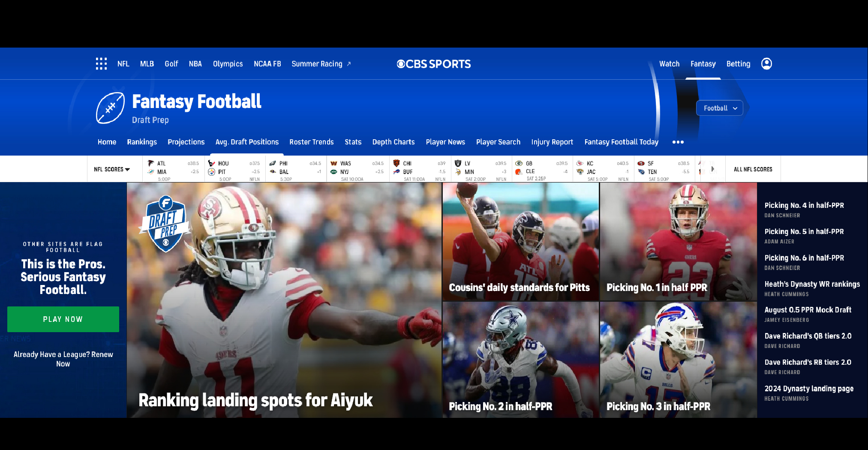The image size is (868, 450).
Task: Open Ranking landing spots for Aiyuk story
Action: pyautogui.click(x=255, y=400)
